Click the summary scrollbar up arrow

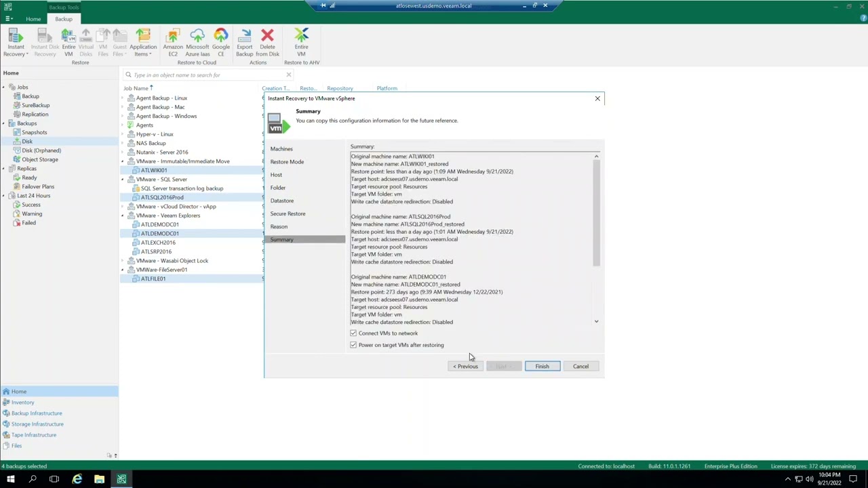click(597, 157)
